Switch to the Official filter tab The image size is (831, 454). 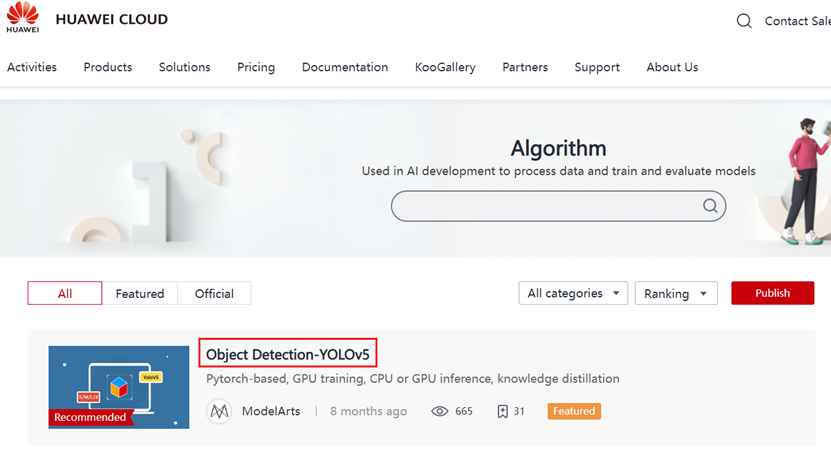pyautogui.click(x=214, y=293)
